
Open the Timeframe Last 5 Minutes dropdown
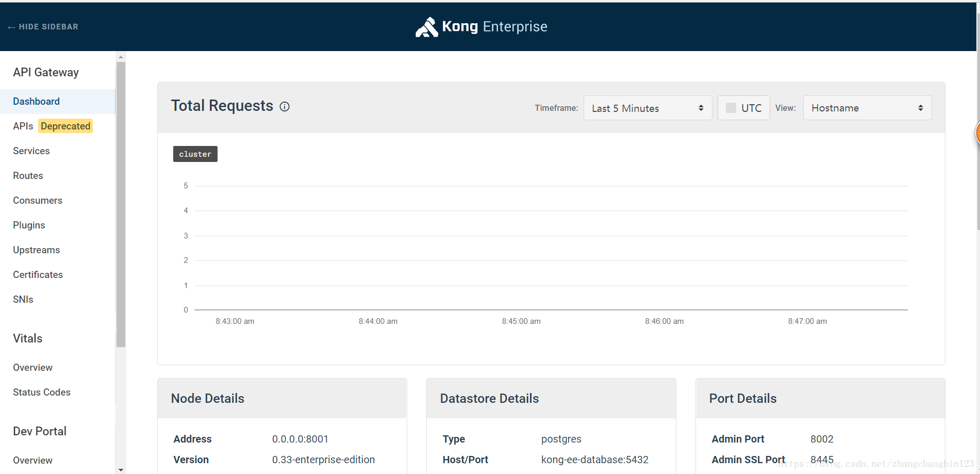coord(647,108)
